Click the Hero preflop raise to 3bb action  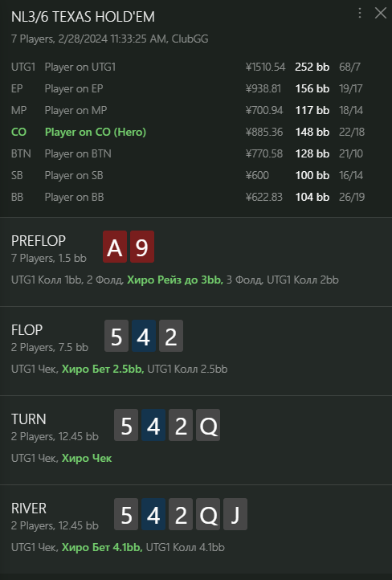click(175, 280)
